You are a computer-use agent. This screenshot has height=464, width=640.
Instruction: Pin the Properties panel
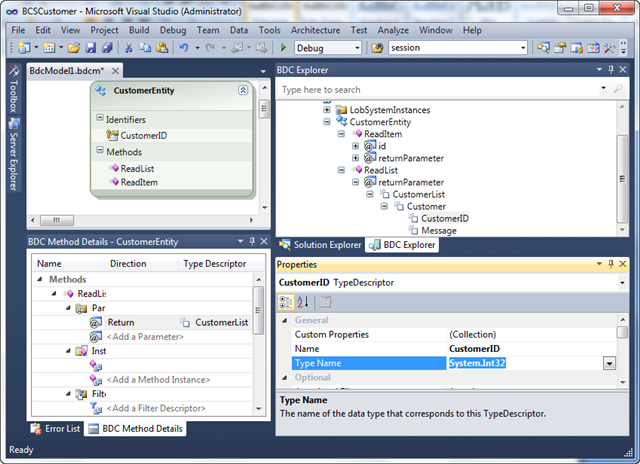pos(611,264)
